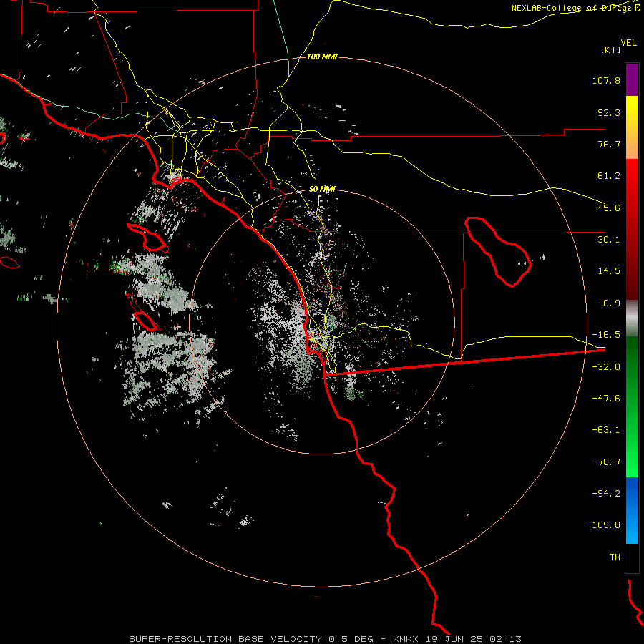This screenshot has height=644, width=644.
Task: Click the -78.7 legend value
Action: (606, 462)
